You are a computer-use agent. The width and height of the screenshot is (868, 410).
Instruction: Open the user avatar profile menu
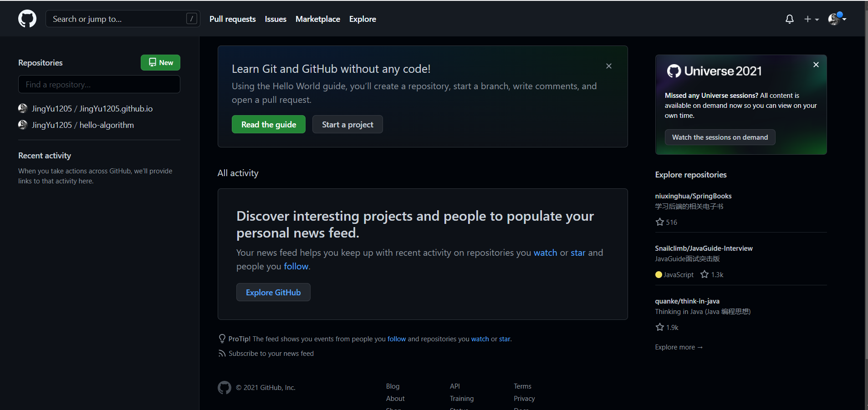pyautogui.click(x=837, y=19)
